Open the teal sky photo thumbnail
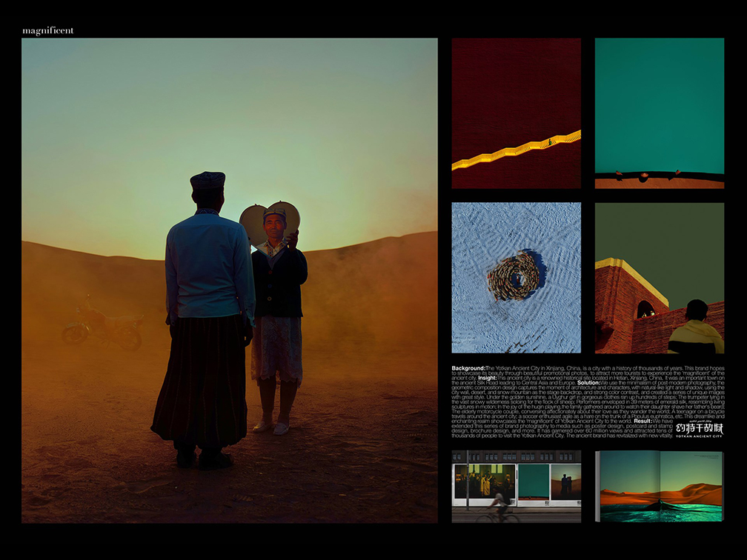 [659, 104]
